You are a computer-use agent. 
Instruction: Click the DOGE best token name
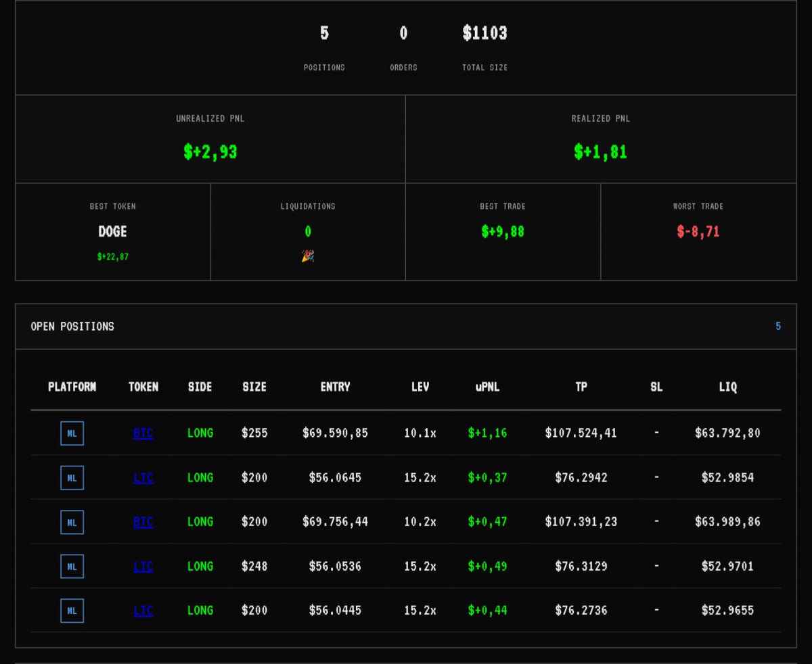113,231
